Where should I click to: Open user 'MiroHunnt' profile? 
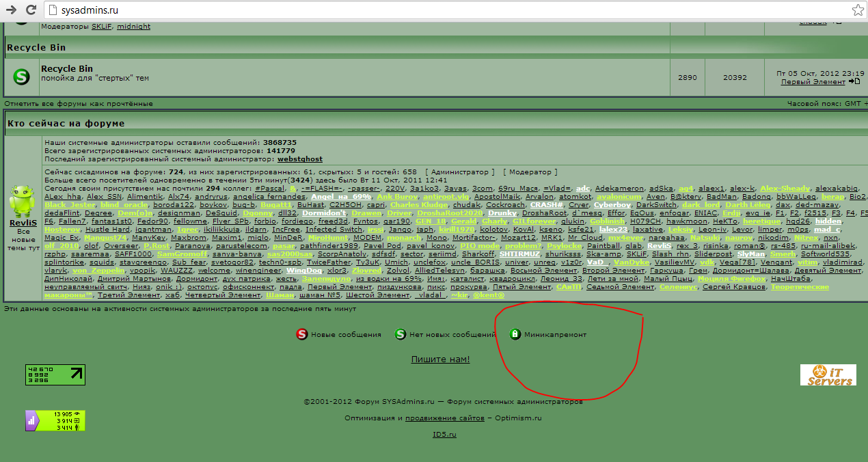pyautogui.click(x=328, y=237)
